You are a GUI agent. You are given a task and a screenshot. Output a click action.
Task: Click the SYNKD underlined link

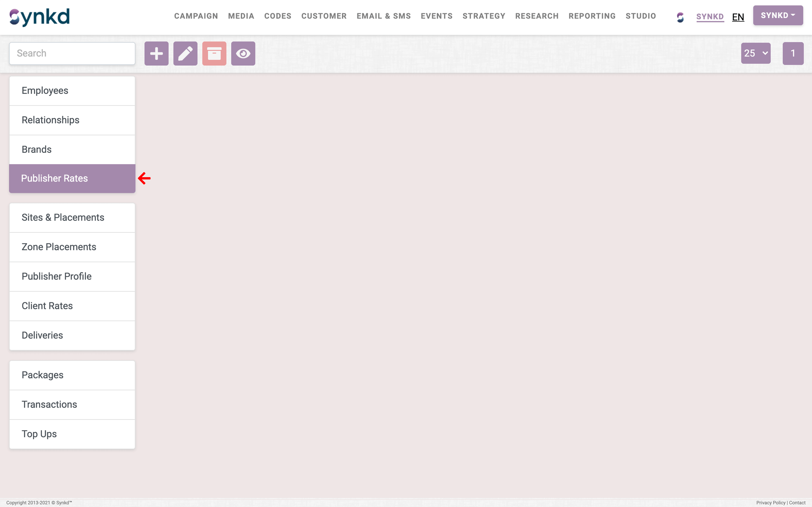[x=710, y=17]
